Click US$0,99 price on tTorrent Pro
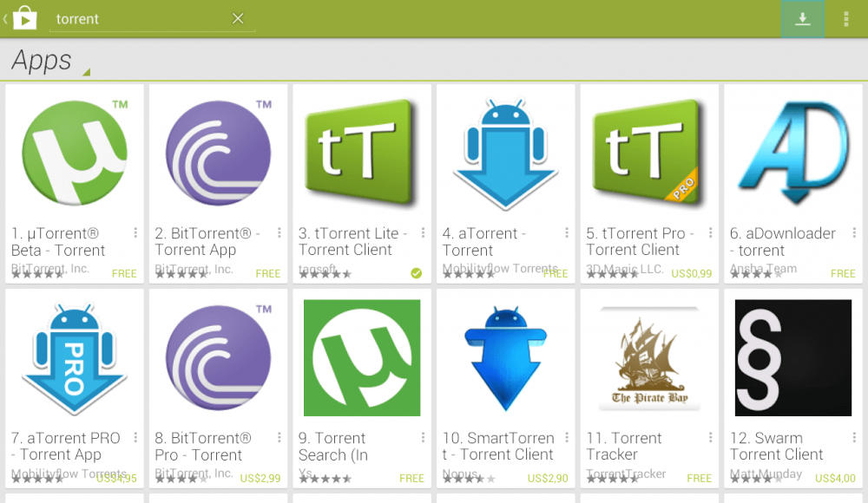This screenshot has height=503, width=868. pyautogui.click(x=692, y=273)
